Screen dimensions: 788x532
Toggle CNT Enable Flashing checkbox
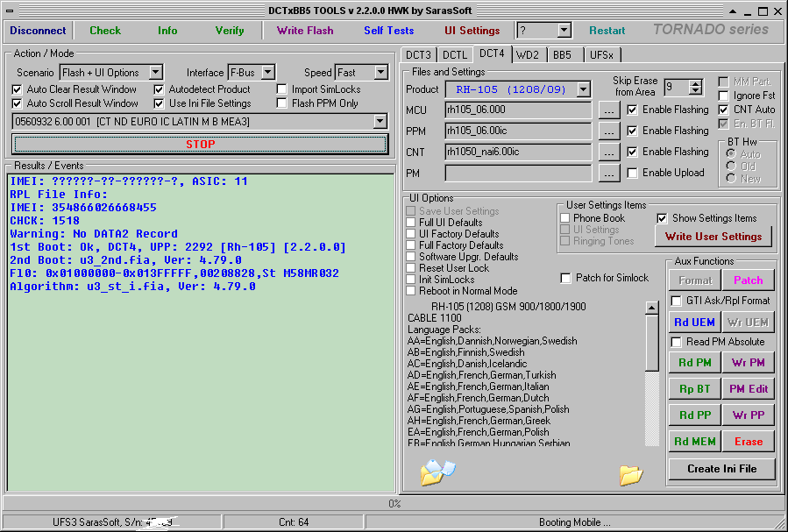(632, 152)
